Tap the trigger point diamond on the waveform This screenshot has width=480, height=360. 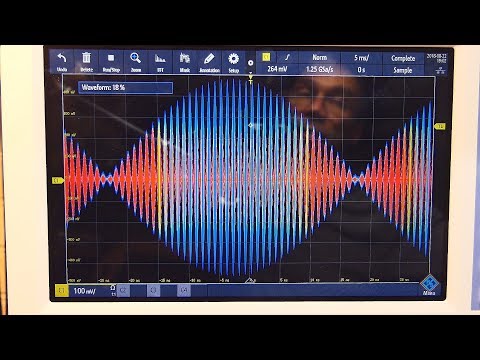click(251, 125)
